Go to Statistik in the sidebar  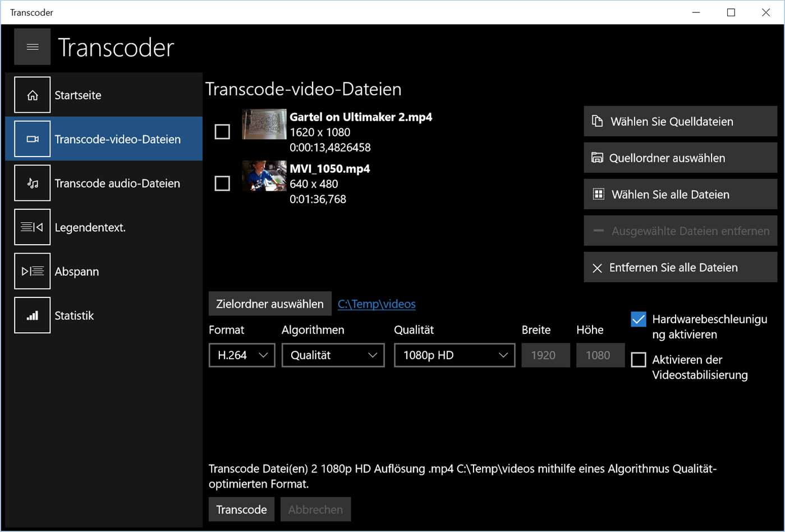pos(74,315)
